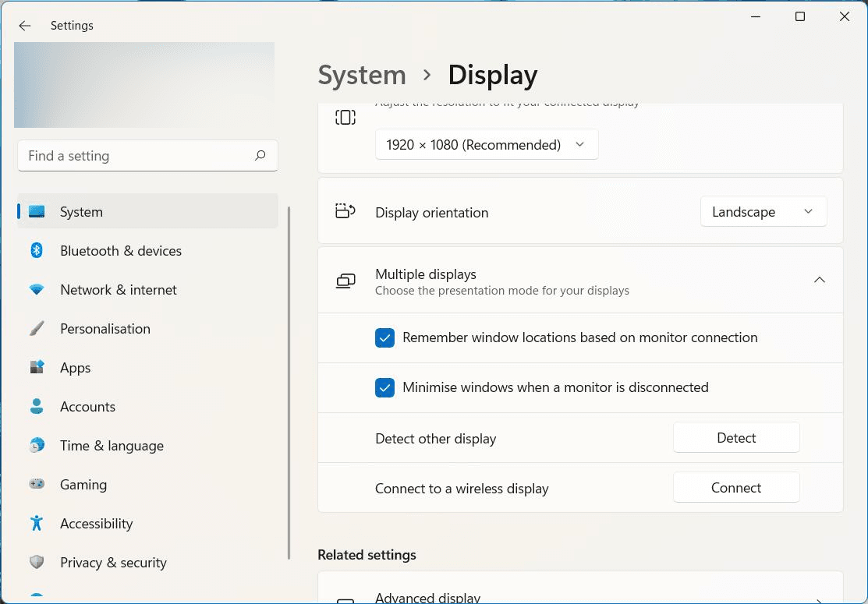Open the Landscape orientation dropdown
This screenshot has height=604, width=868.
[x=763, y=212]
